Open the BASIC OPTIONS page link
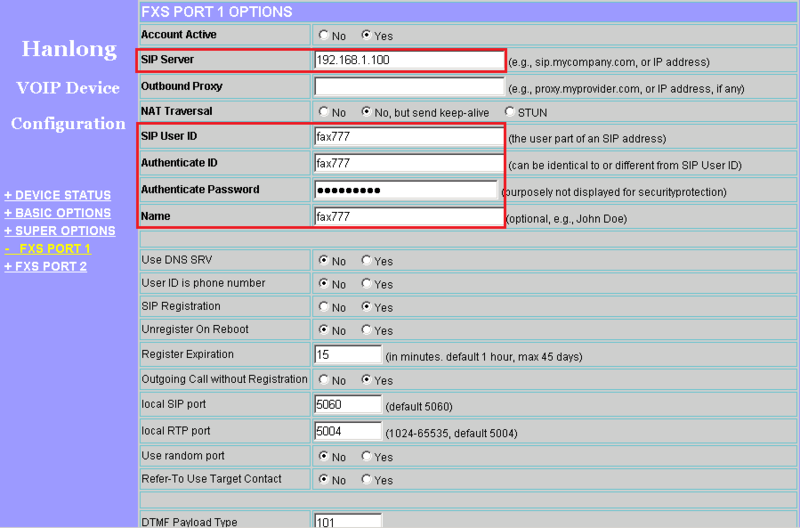The width and height of the screenshot is (800, 528). point(58,213)
